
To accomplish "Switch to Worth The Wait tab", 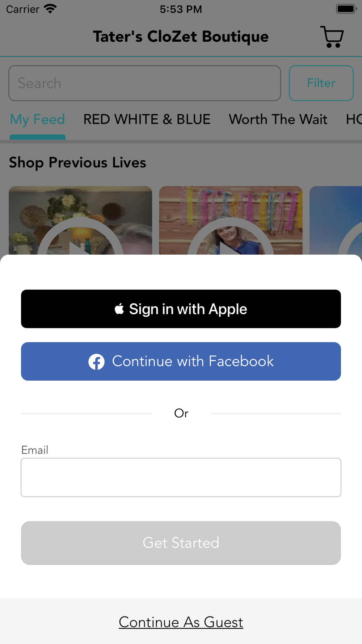I will pos(278,120).
